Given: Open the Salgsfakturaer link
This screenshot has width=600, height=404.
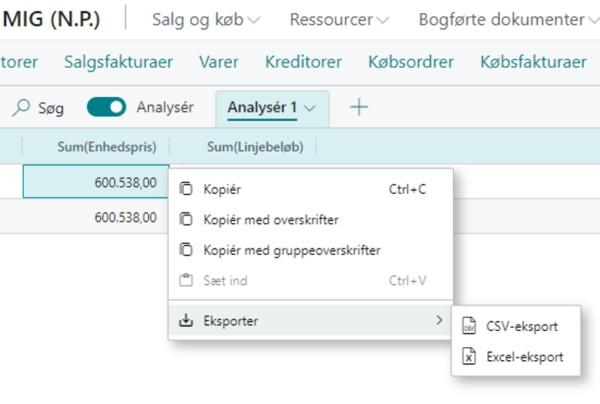Looking at the screenshot, I should [x=119, y=62].
